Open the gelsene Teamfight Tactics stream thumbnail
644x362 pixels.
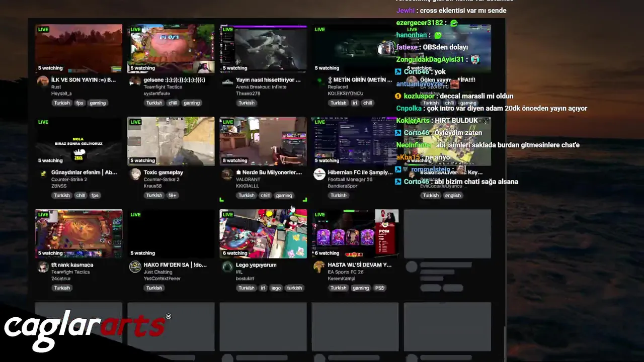pyautogui.click(x=171, y=49)
